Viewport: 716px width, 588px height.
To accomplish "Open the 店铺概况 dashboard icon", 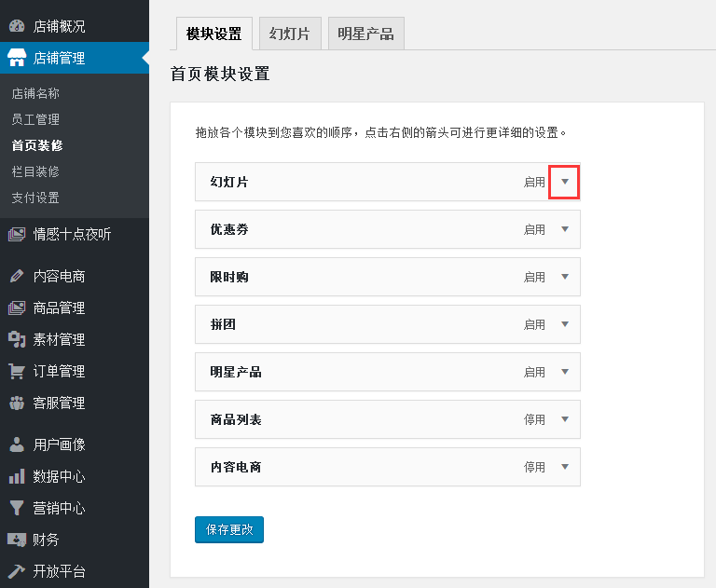I will [17, 26].
